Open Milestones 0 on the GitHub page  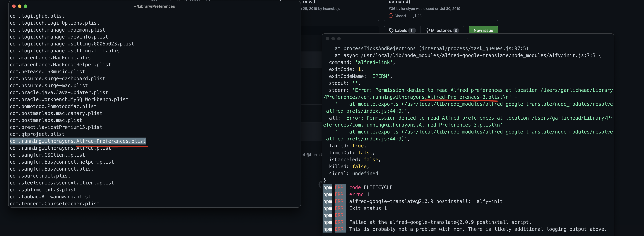(x=442, y=31)
